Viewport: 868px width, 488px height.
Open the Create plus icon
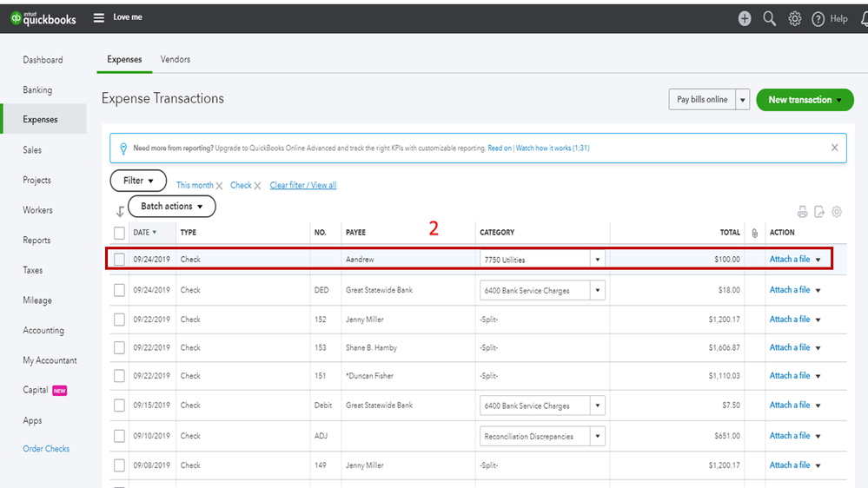tap(745, 18)
